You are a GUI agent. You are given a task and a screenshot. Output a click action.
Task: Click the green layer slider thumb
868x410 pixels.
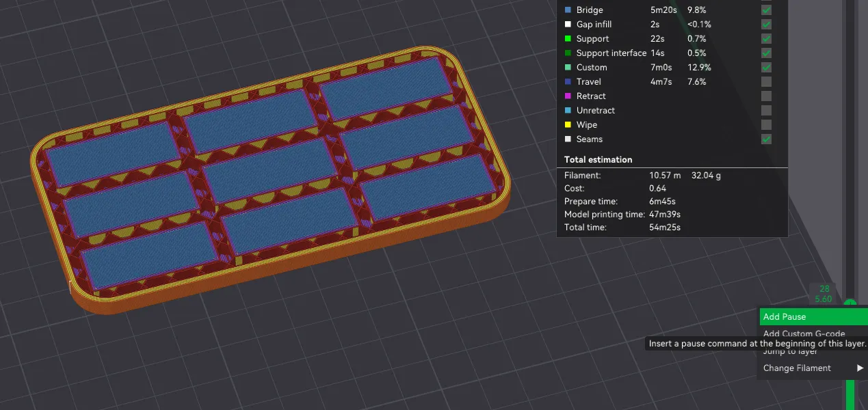pyautogui.click(x=850, y=303)
